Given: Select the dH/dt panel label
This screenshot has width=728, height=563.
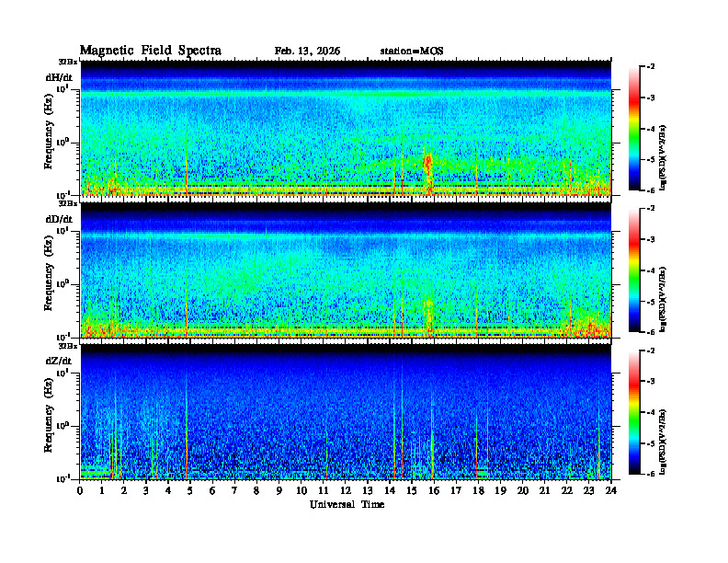Looking at the screenshot, I should coord(59,77).
